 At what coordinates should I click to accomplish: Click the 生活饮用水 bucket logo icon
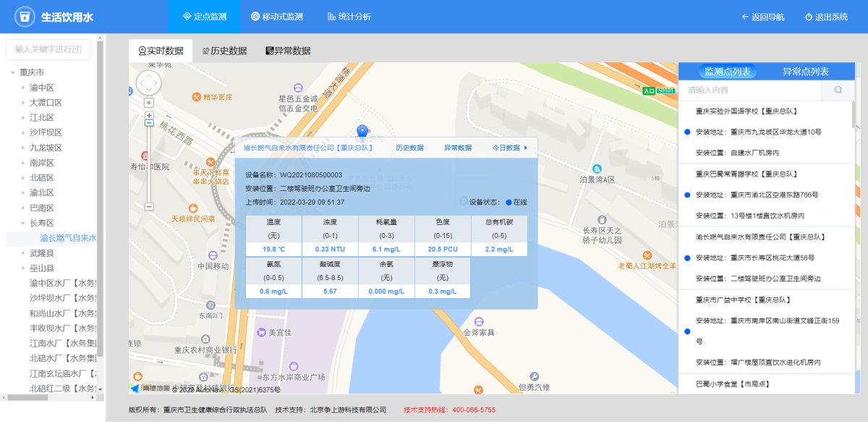click(25, 17)
